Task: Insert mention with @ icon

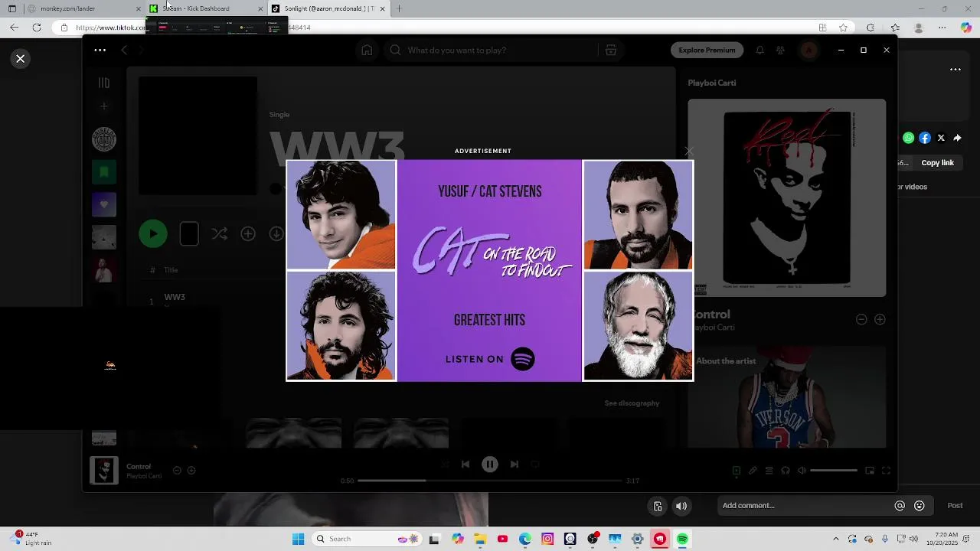Action: coord(900,505)
